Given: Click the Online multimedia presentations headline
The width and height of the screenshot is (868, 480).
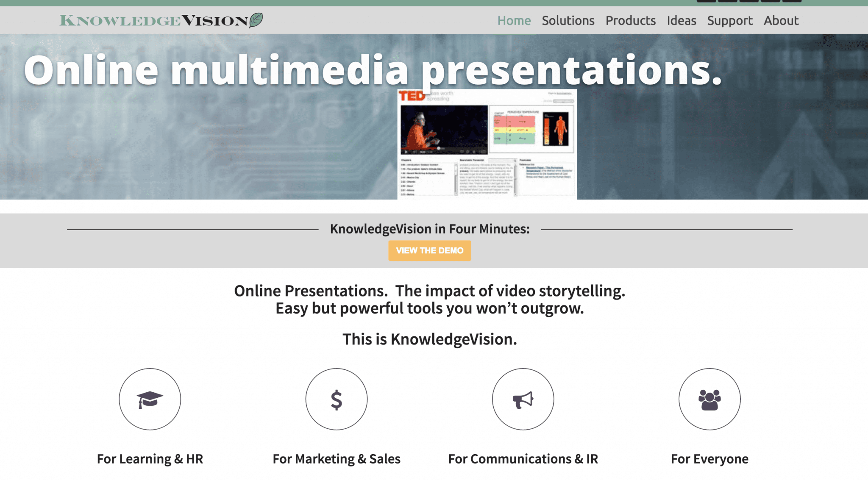Looking at the screenshot, I should coord(373,70).
